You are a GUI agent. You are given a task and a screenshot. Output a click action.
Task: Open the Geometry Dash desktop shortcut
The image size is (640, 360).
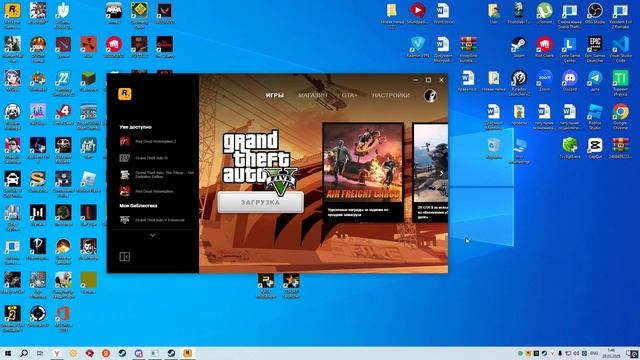click(139, 16)
